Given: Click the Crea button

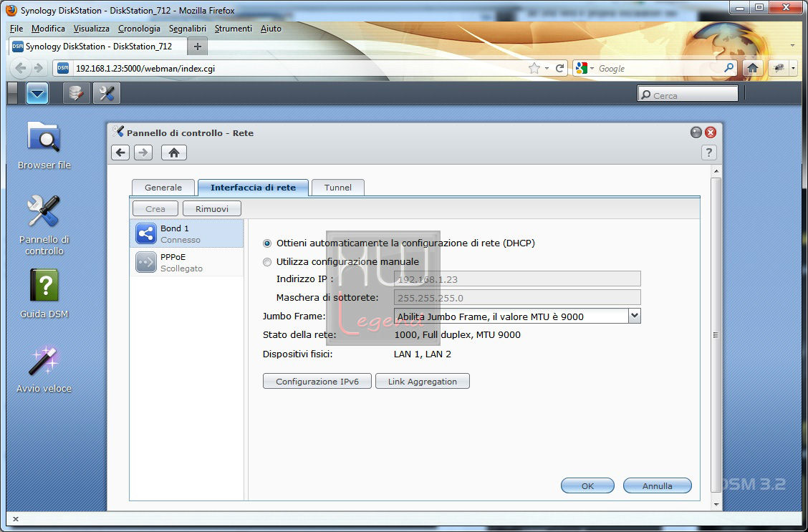Looking at the screenshot, I should (x=155, y=208).
